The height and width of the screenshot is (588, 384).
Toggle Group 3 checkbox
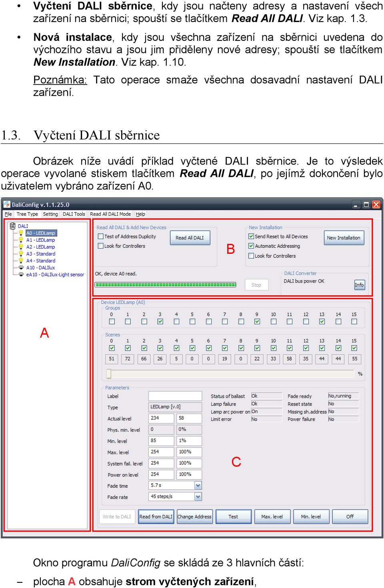tap(160, 321)
